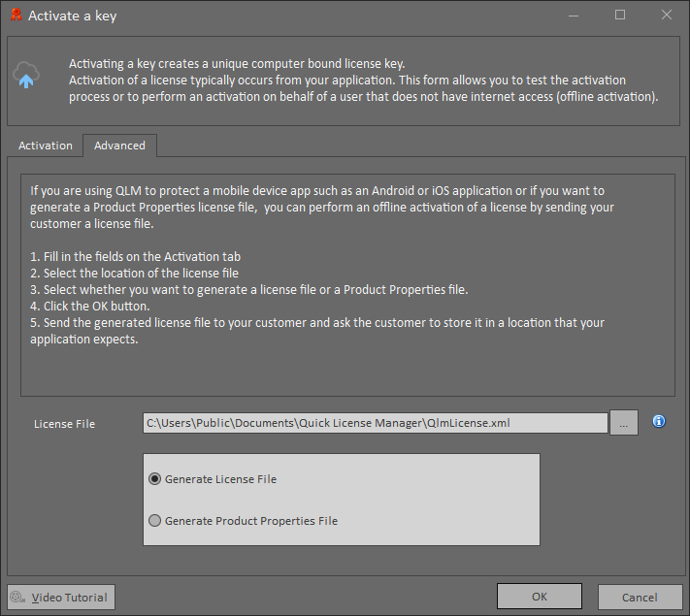Click the License File label
This screenshot has height=616, width=690.
tap(64, 424)
